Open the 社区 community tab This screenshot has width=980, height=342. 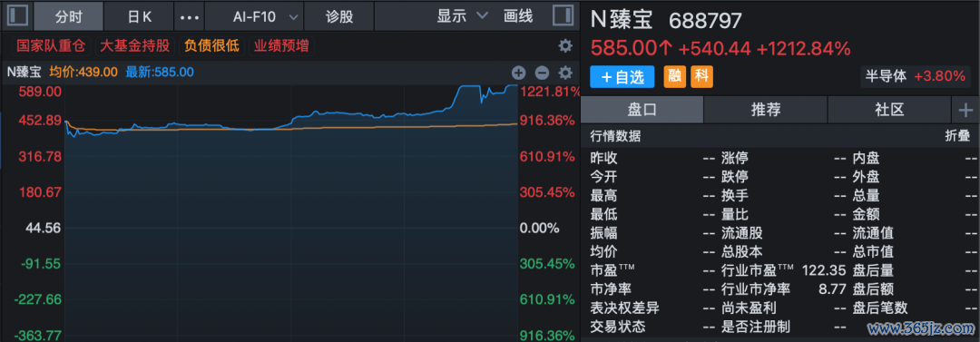tap(889, 111)
